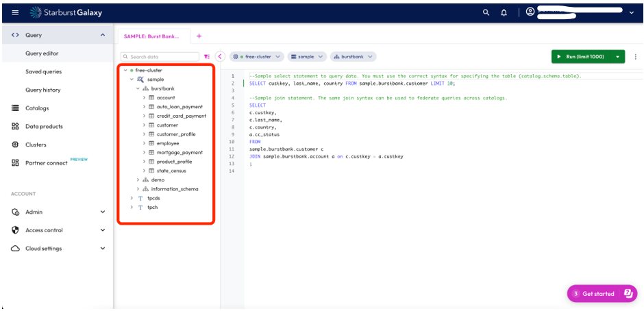Collapse the Query section in sidebar
The height and width of the screenshot is (311, 644).
pos(103,36)
